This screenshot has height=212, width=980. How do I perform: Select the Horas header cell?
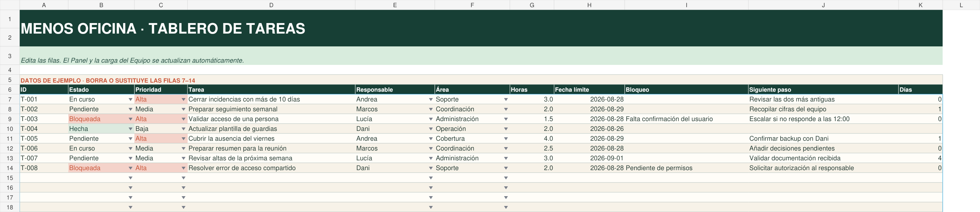click(532, 90)
